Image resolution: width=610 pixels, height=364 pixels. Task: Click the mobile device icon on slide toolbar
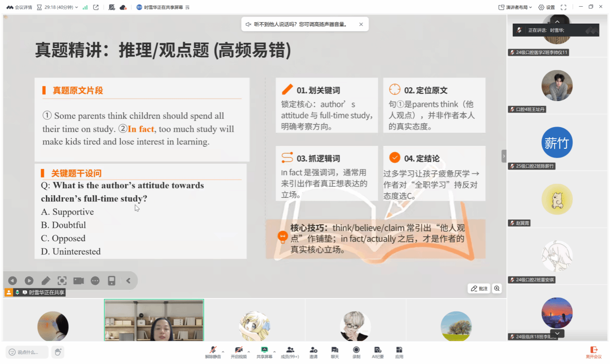click(111, 281)
